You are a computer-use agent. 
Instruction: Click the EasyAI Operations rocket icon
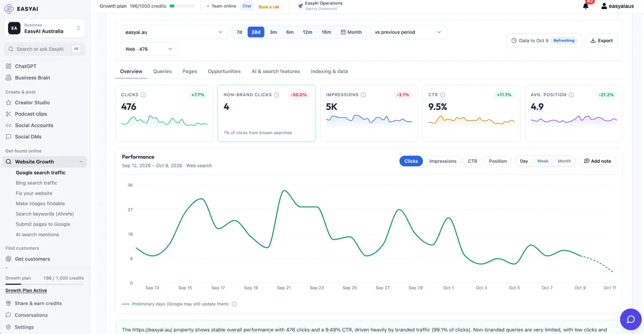pyautogui.click(x=300, y=6)
